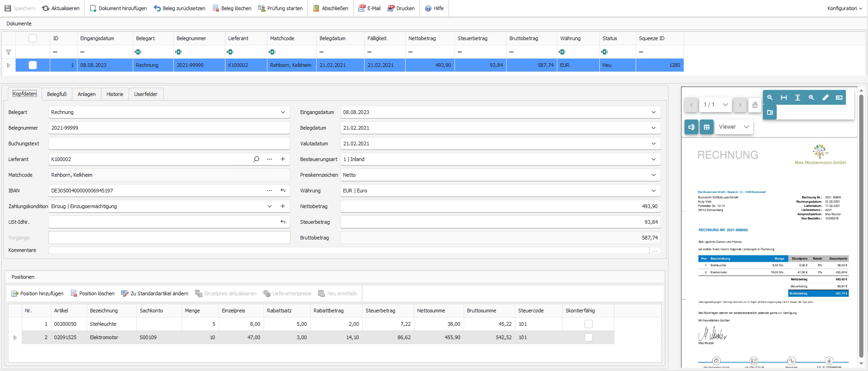Fit the invoice preview to page width
The image size is (868, 371).
click(784, 97)
